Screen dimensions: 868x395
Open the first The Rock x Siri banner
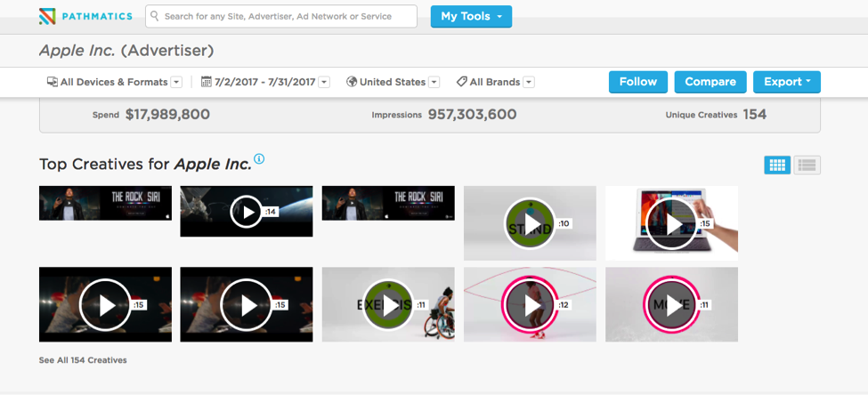click(x=105, y=203)
